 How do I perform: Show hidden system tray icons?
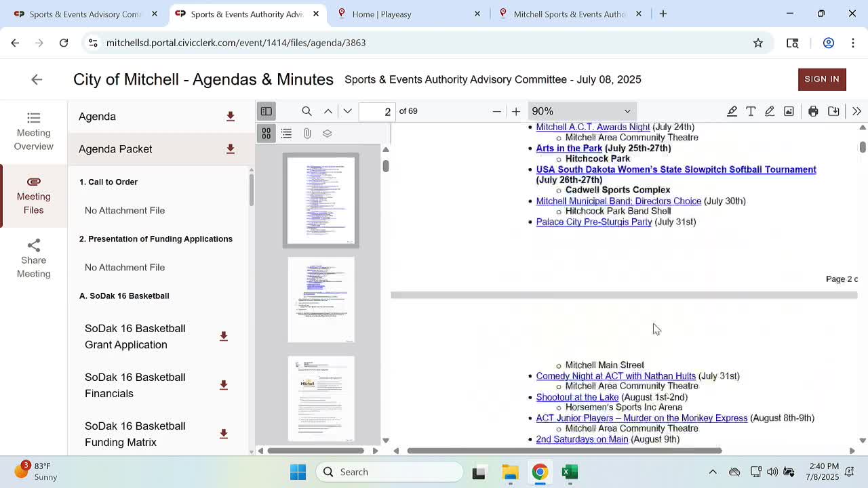pos(713,472)
